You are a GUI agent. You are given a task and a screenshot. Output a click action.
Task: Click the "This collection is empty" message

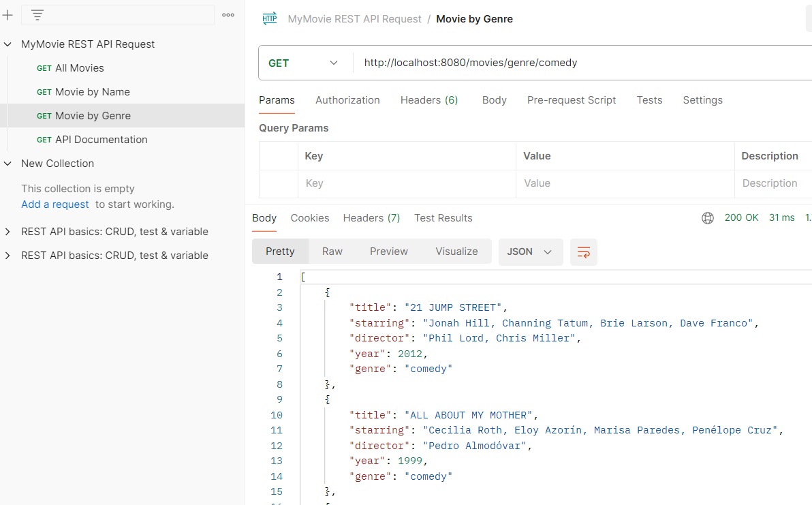click(78, 189)
